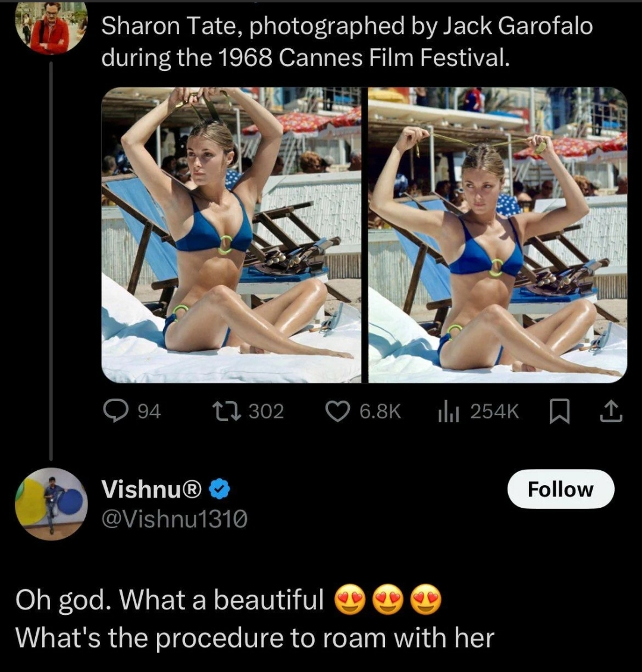Click the 302 reposts count

point(267,411)
